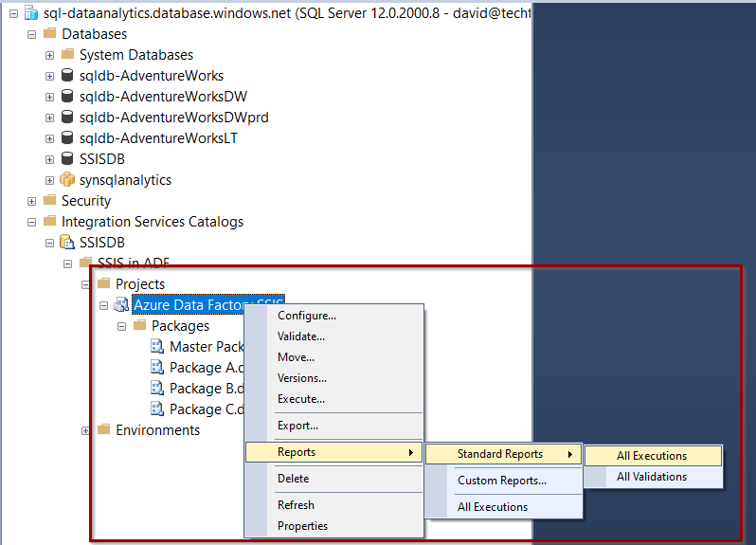
Task: Click the sqldb-AdventureWorksDWprd database icon
Action: 67,117
